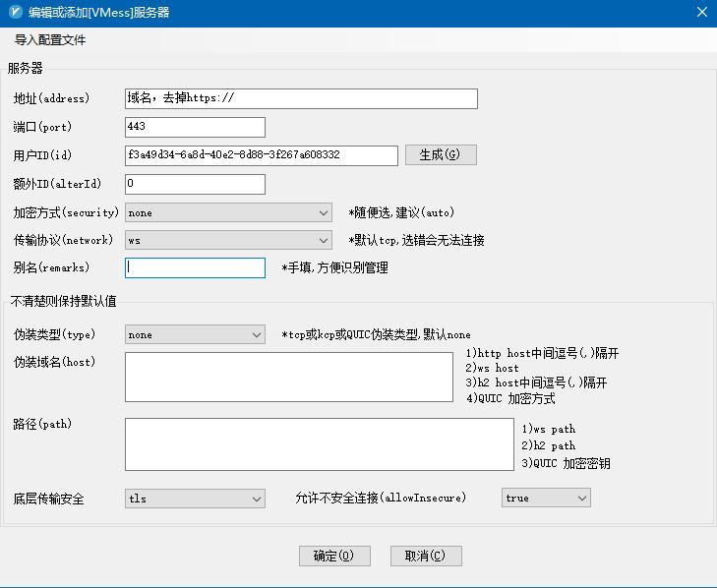Close the VMess server dialog window
Image resolution: width=717 pixels, height=588 pixels.
point(701,12)
